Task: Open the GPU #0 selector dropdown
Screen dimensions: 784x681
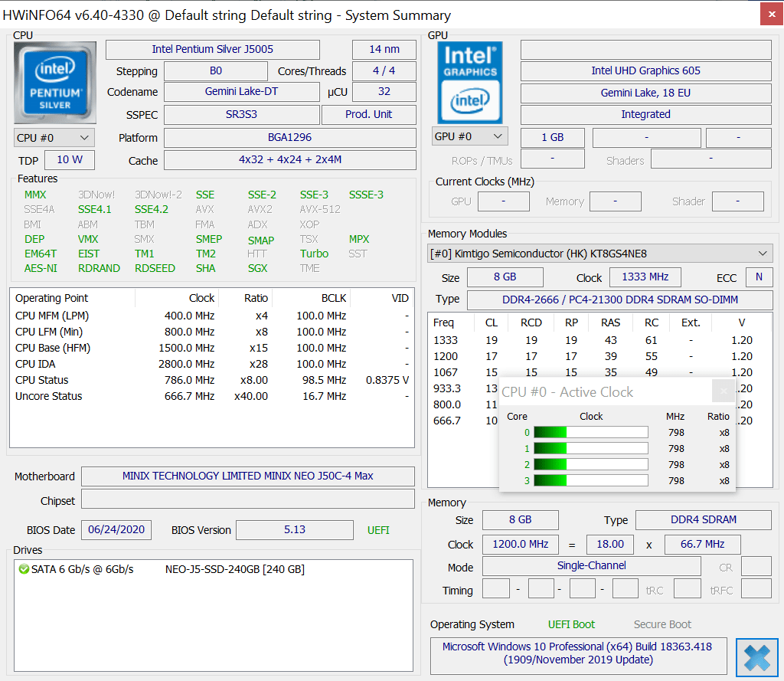Action: pyautogui.click(x=469, y=136)
